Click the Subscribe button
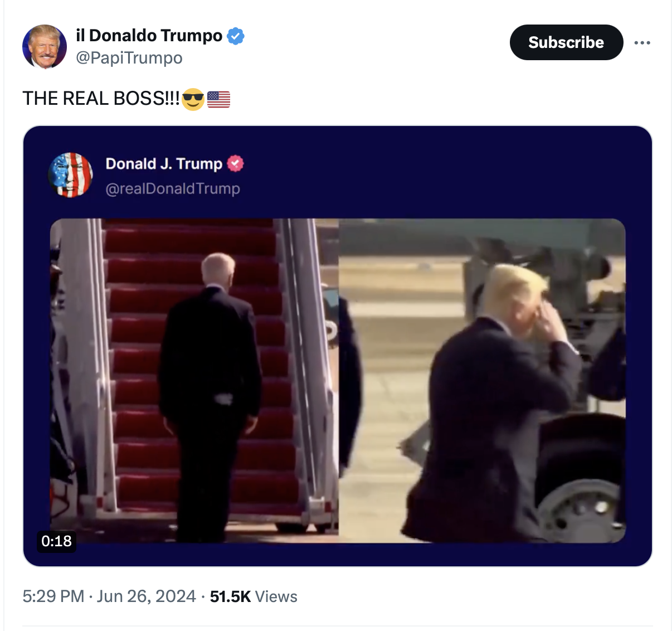672x631 pixels. tap(566, 42)
